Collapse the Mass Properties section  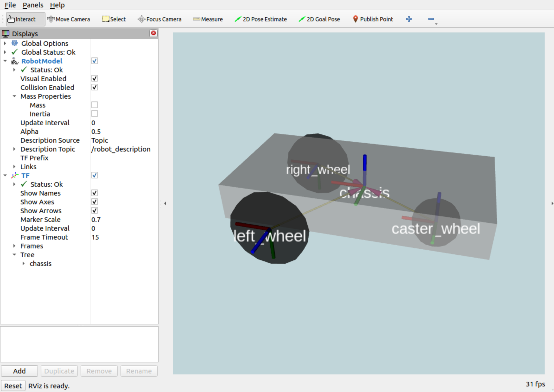[14, 96]
